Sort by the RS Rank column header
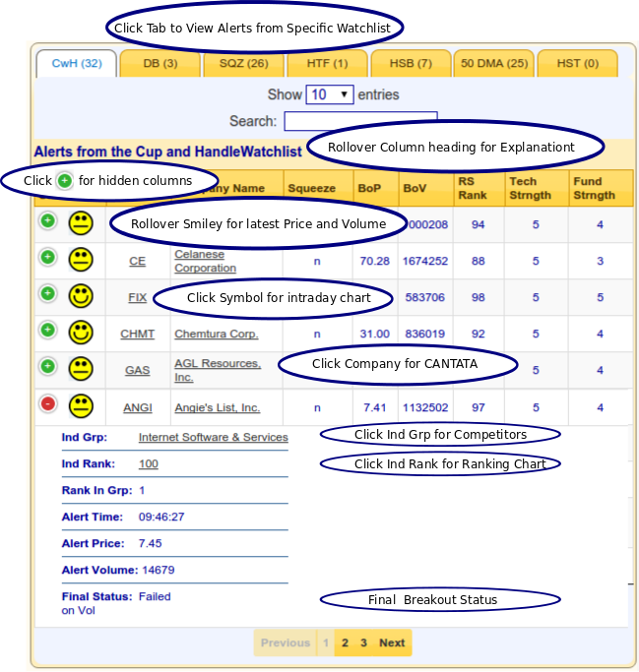This screenshot has height=672, width=639. coord(479,188)
